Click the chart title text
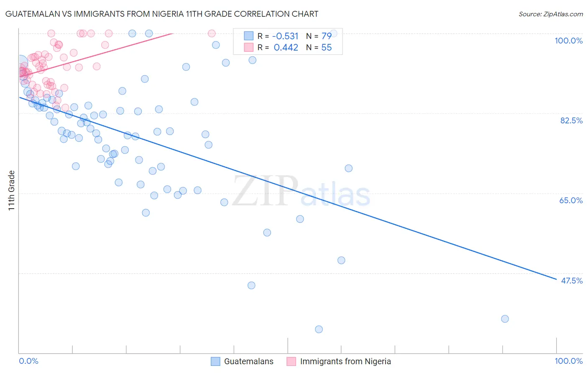The width and height of the screenshot is (588, 373). click(162, 14)
